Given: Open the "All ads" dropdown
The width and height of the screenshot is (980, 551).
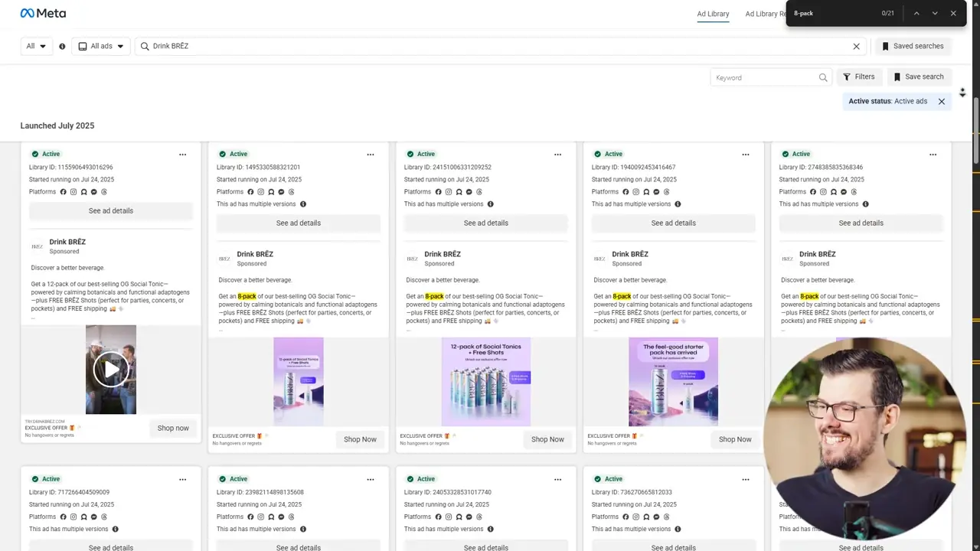Looking at the screenshot, I should pos(102,46).
